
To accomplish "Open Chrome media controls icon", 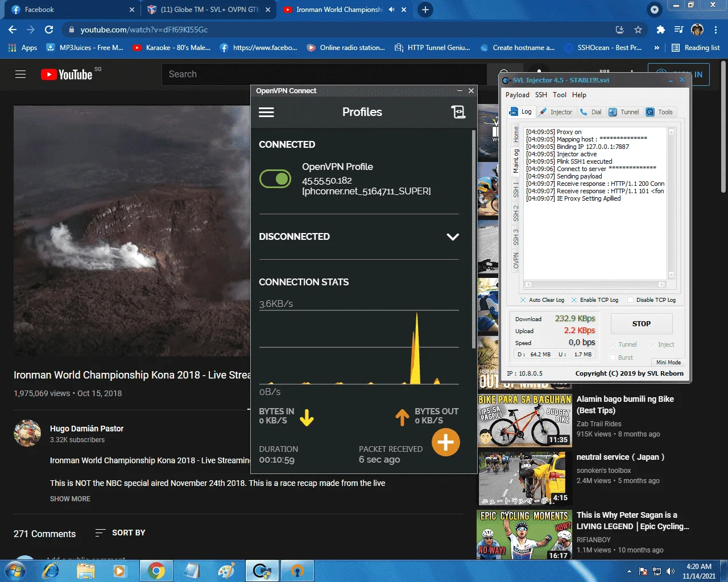I will (679, 30).
